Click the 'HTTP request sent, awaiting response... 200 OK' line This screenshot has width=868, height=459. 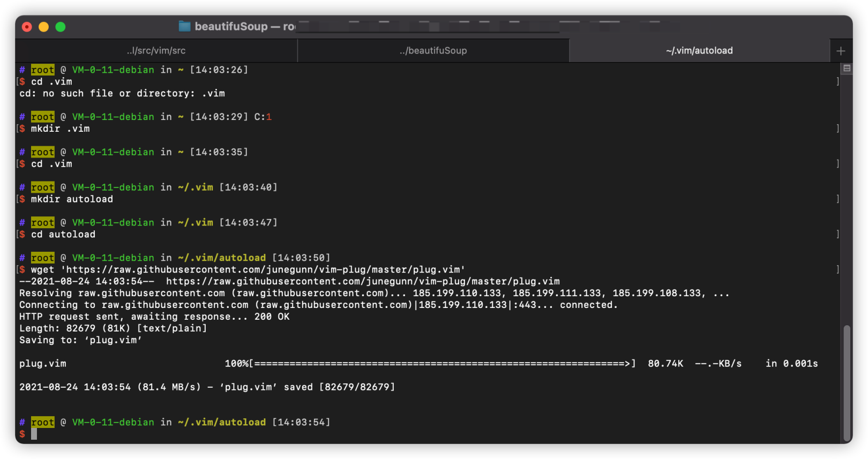(154, 317)
